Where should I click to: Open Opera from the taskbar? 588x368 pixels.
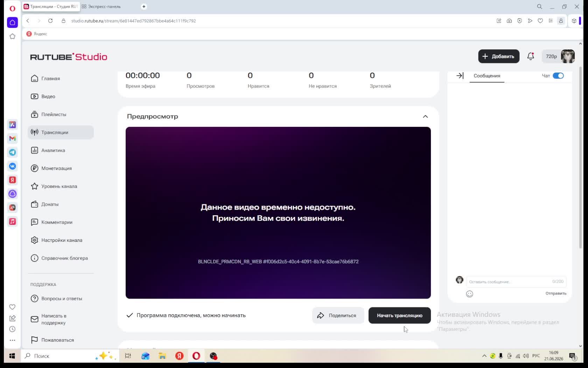pyautogui.click(x=196, y=356)
